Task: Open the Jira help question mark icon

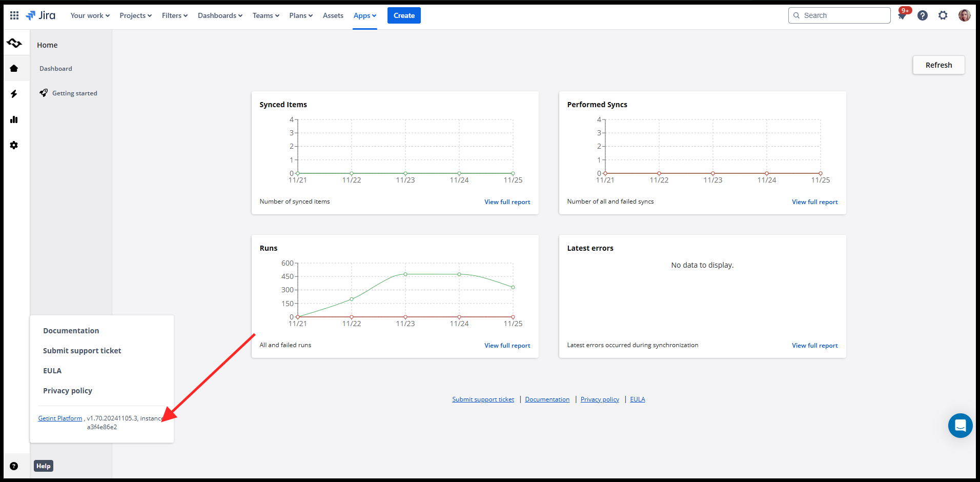Action: (x=923, y=15)
